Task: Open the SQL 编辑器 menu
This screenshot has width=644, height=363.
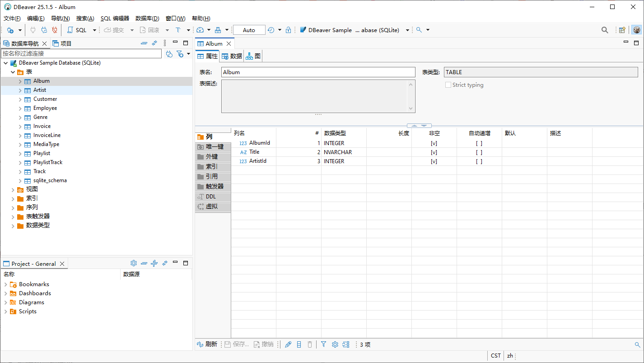Action: [x=115, y=19]
